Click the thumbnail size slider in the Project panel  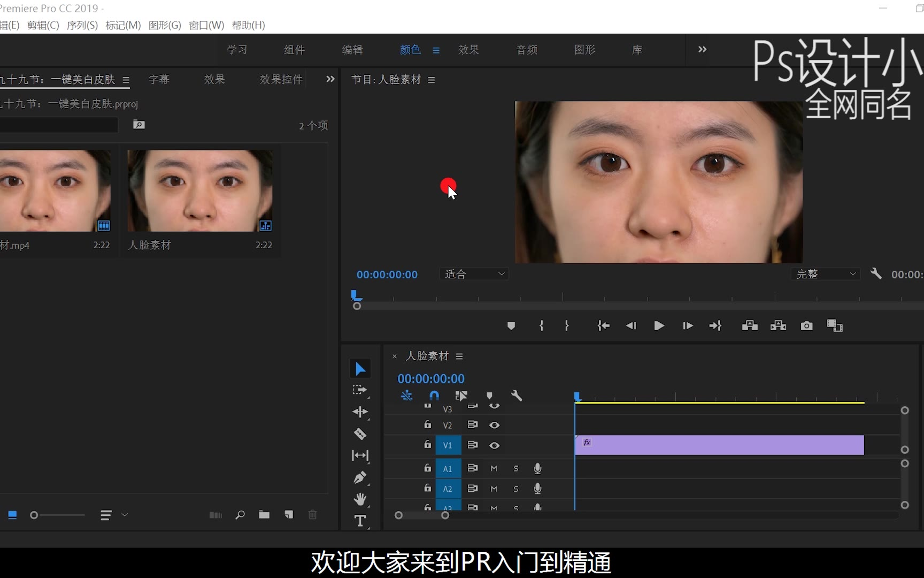click(x=34, y=515)
